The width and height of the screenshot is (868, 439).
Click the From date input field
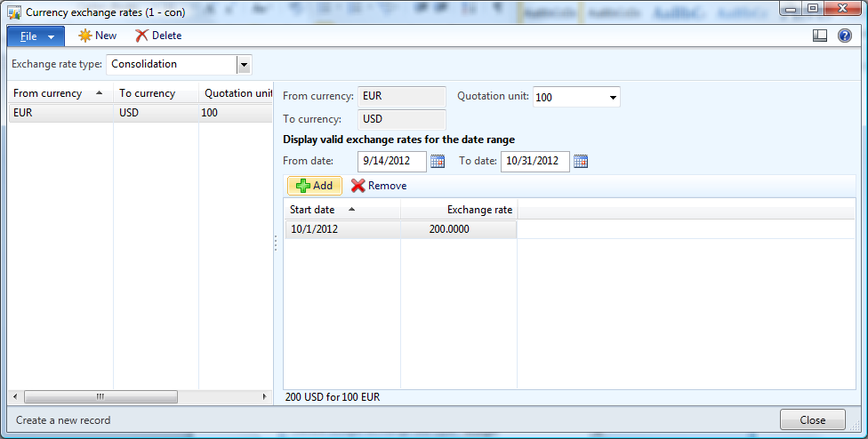pos(391,161)
